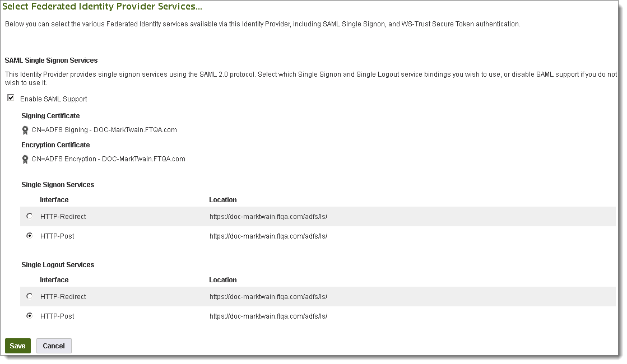Click the Location column header of Single Logout Services

pyautogui.click(x=223, y=279)
